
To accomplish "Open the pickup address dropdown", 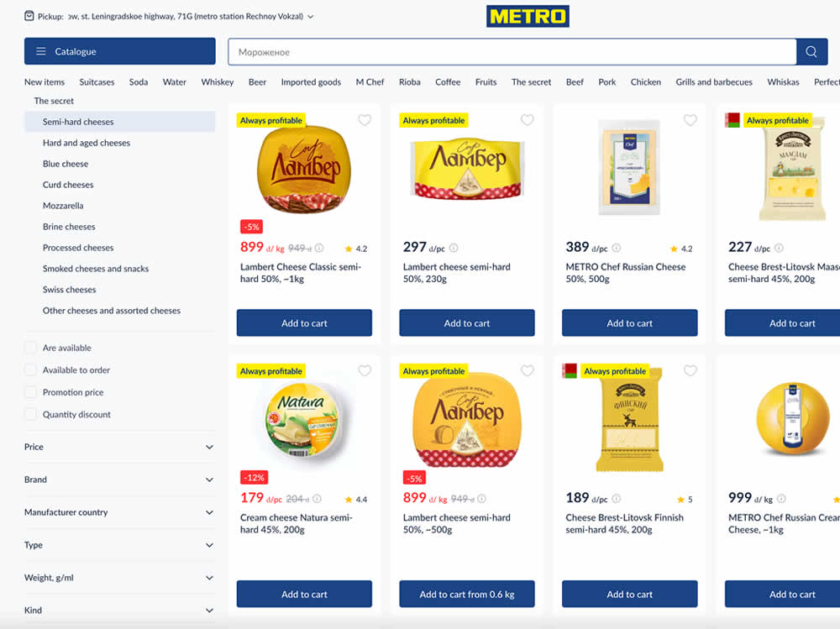I will [x=310, y=16].
